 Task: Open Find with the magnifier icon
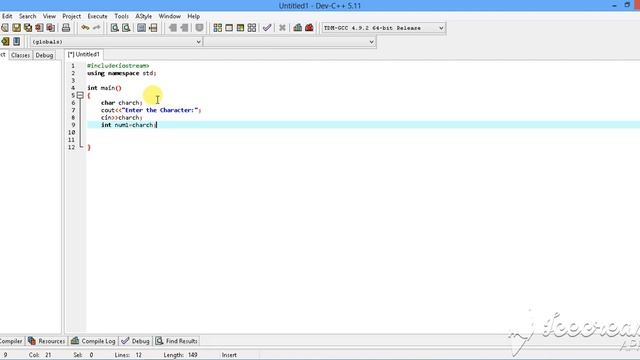(115, 28)
